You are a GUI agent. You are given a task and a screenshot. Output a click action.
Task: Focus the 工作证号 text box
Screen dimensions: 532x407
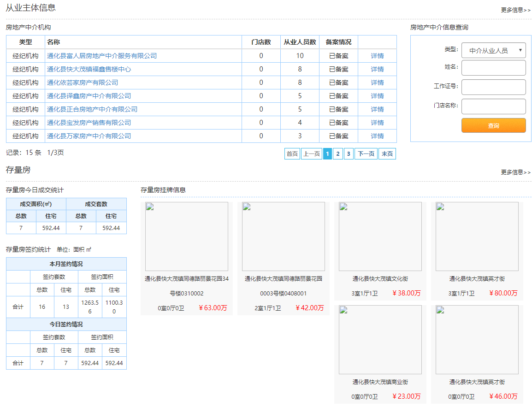(493, 87)
